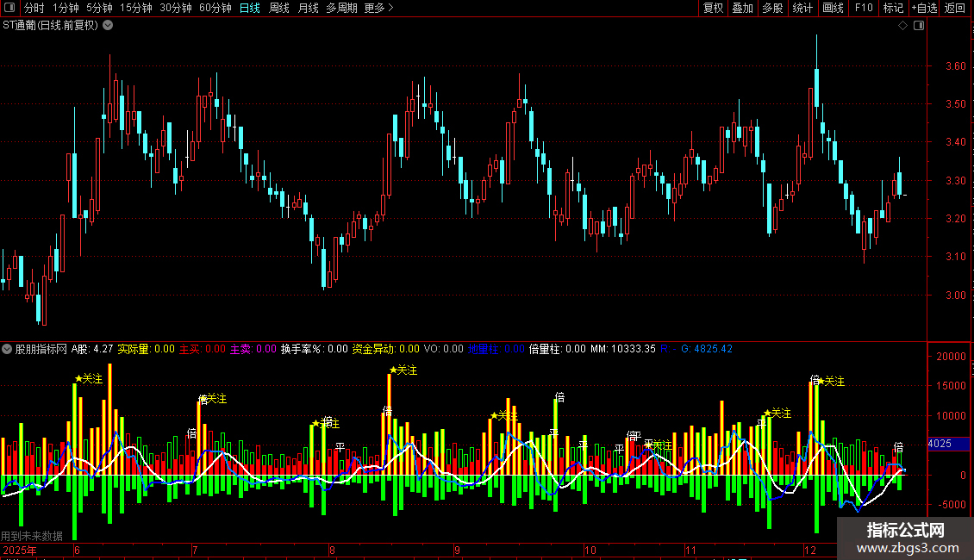974x560 pixels.
Task: Select the 30分钟 period tab
Action: [175, 8]
